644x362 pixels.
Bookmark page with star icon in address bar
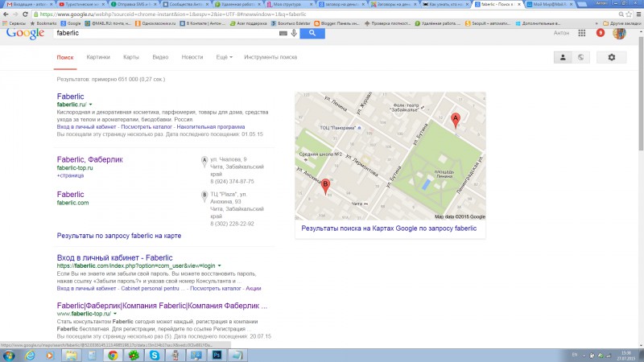coord(629,14)
